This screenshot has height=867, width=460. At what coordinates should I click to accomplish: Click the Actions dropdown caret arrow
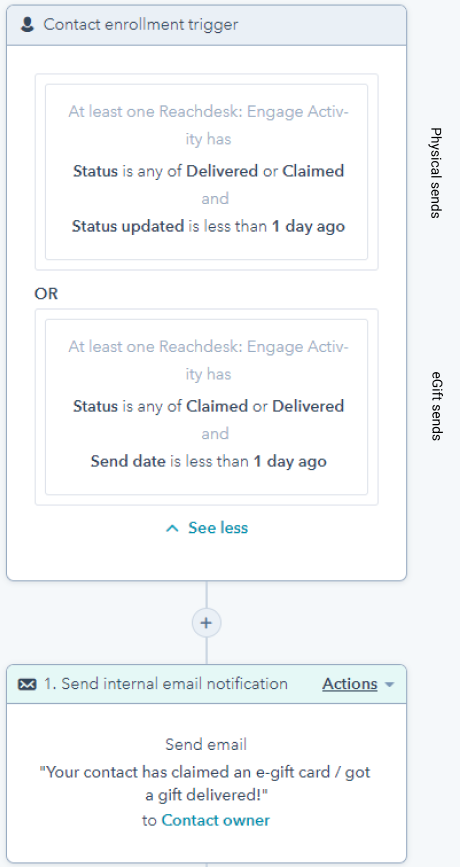389,685
